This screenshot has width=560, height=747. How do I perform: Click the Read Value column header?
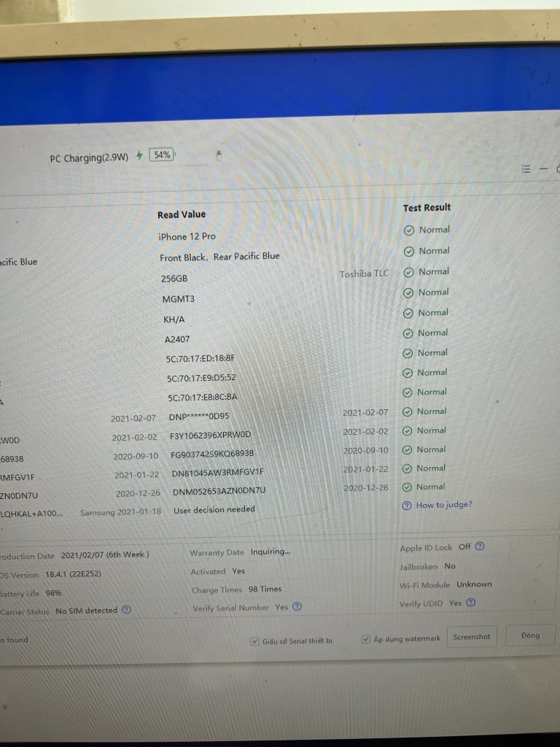pos(182,214)
